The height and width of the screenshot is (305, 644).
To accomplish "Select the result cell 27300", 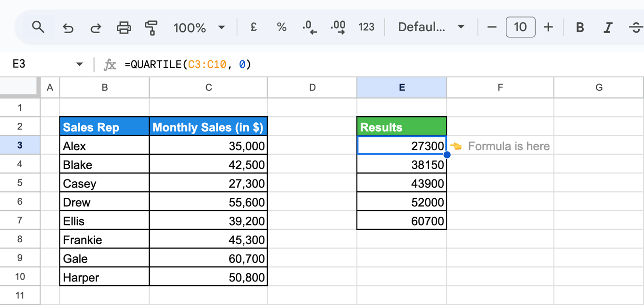I will (x=402, y=145).
